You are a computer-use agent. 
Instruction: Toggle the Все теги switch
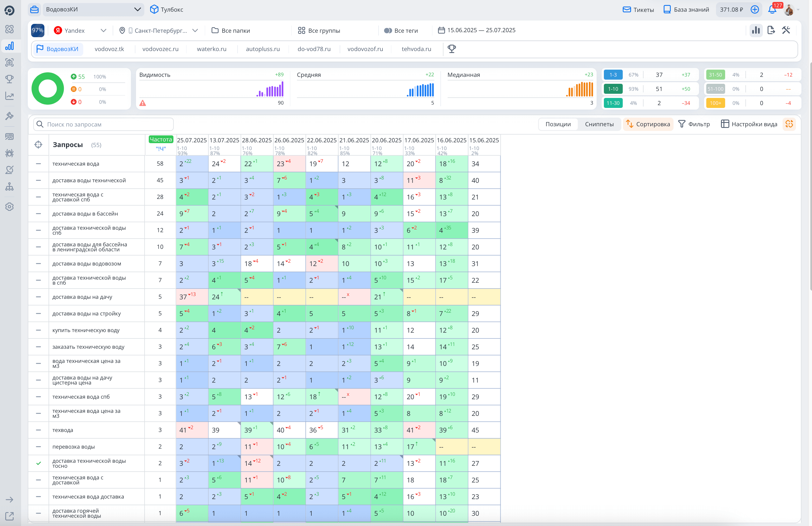[x=388, y=31]
